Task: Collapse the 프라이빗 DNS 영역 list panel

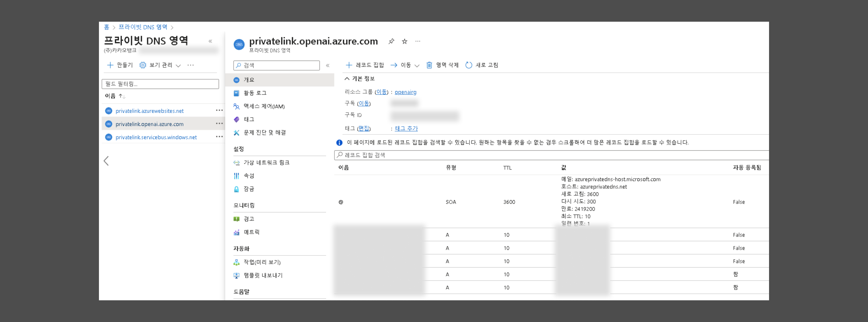Action: [210, 41]
